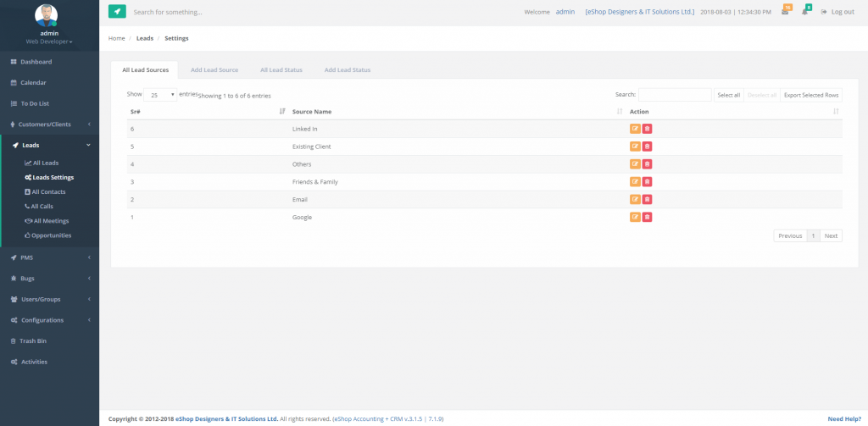Viewport: 868px width, 426px height.
Task: Open All Meetings in the sidebar
Action: point(51,221)
